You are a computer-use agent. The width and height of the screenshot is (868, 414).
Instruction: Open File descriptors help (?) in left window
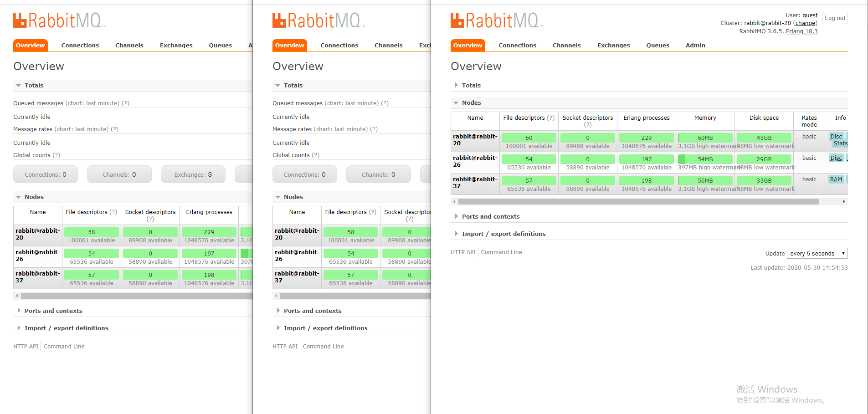(x=113, y=212)
